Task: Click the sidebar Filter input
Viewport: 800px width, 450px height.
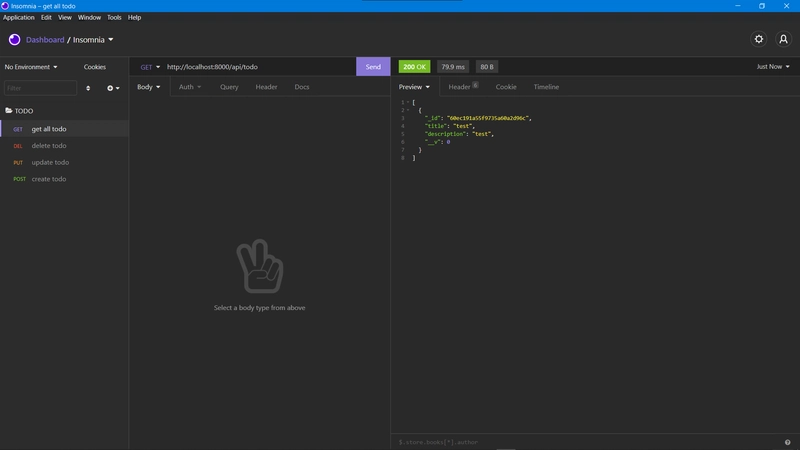Action: (x=40, y=88)
